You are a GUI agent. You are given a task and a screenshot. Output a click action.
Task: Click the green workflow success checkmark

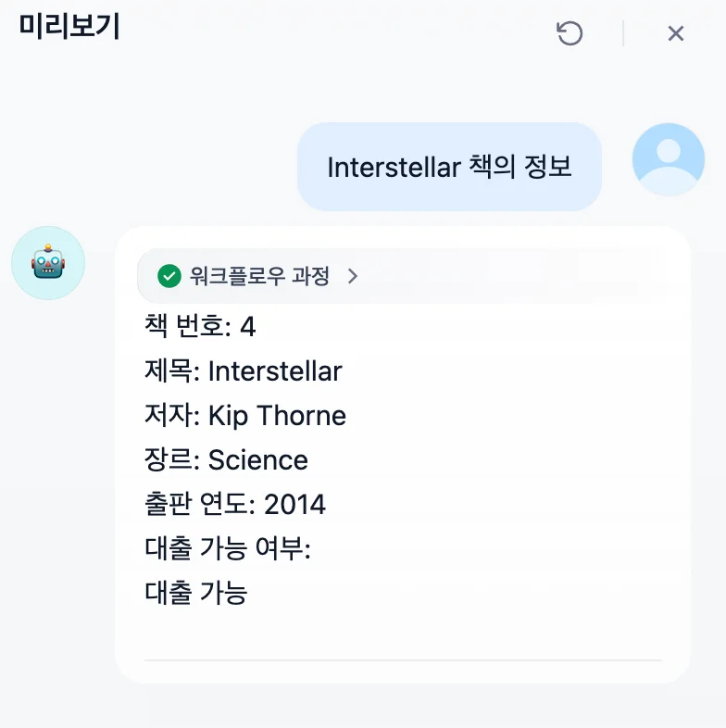coord(169,276)
